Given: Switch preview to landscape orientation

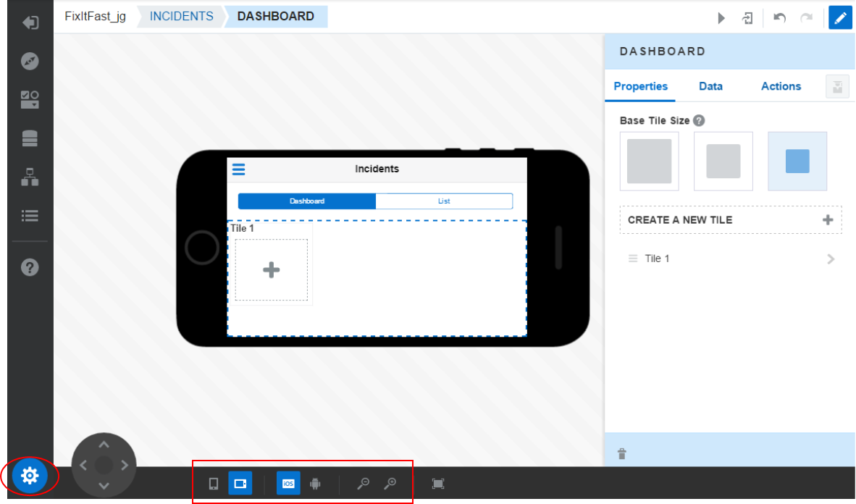Looking at the screenshot, I should click(240, 483).
